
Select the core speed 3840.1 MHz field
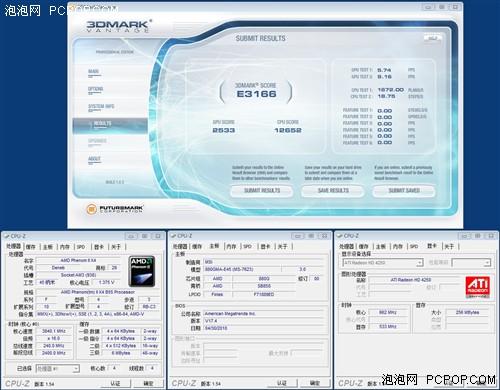54,331
